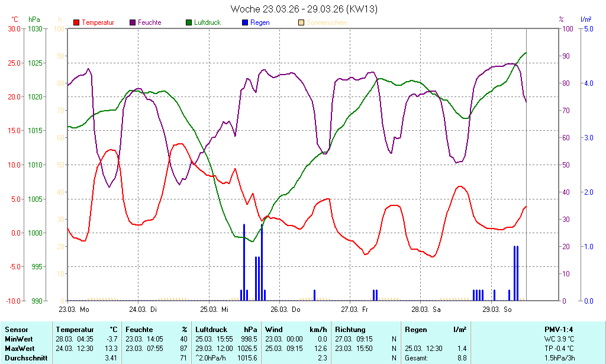
Task: Select the Temperatur legend label
Action: pyautogui.click(x=98, y=22)
